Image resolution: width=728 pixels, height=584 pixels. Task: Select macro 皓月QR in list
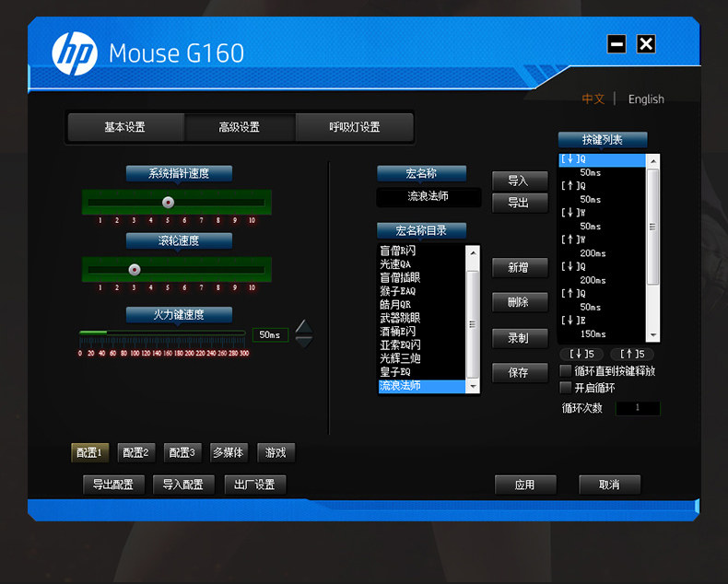(421, 305)
